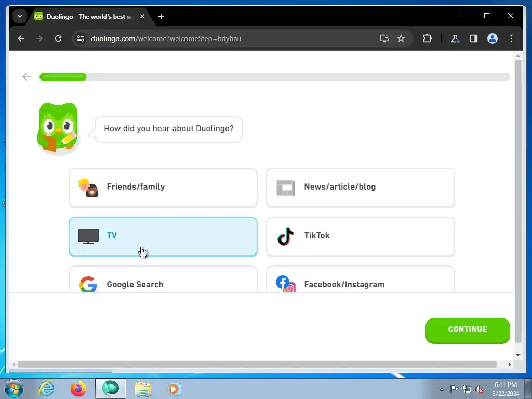Image resolution: width=532 pixels, height=399 pixels.
Task: Click the install app icon in address bar
Action: (384, 38)
